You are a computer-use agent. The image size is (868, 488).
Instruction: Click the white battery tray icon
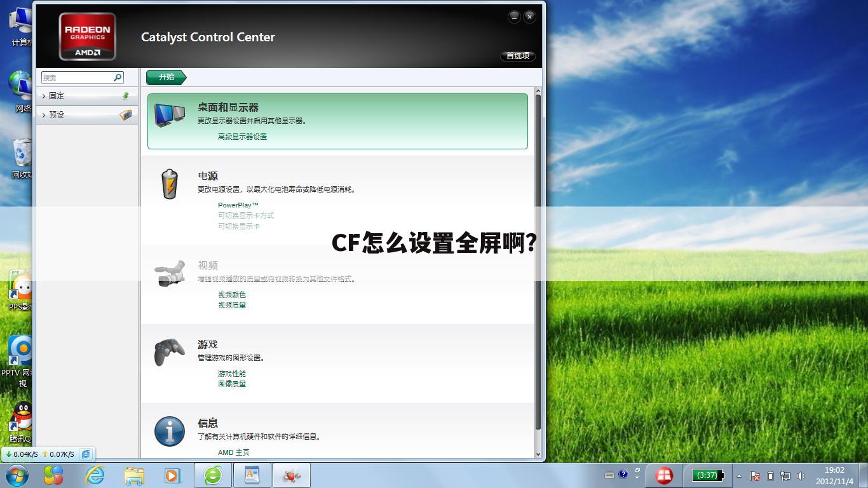pyautogui.click(x=770, y=476)
